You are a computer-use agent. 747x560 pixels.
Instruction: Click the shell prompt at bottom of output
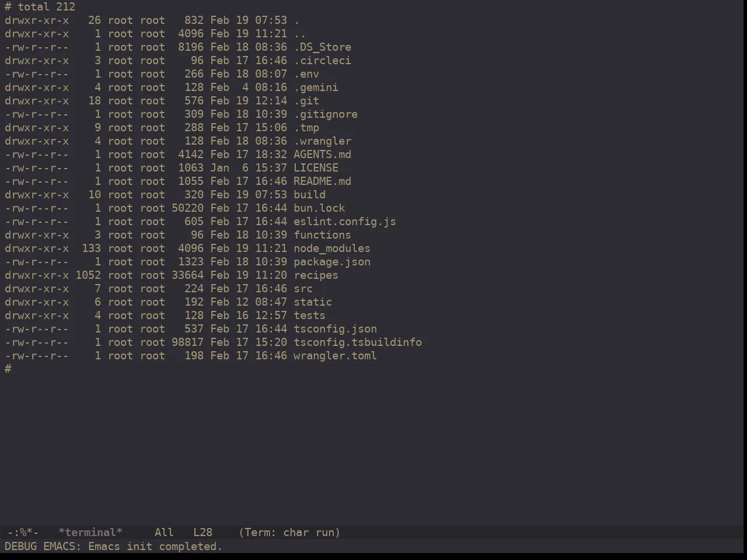(8, 369)
